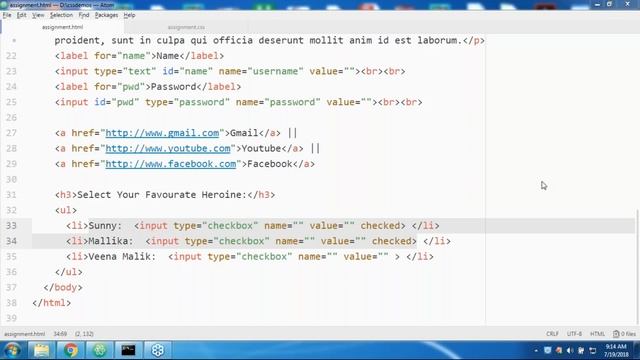Open the Packages menu
The image size is (640, 360).
pyautogui.click(x=106, y=15)
